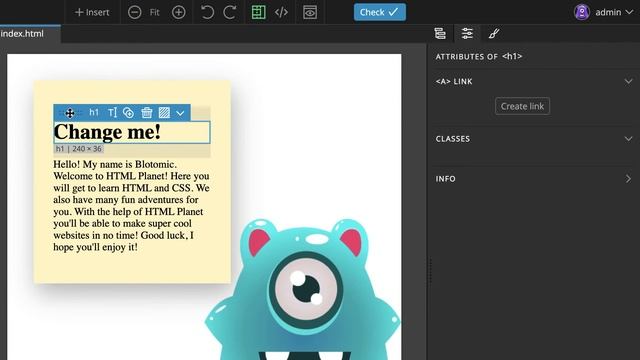Collapse the CLASSES section
Viewport: 640px width, 360px height.
[x=628, y=139]
